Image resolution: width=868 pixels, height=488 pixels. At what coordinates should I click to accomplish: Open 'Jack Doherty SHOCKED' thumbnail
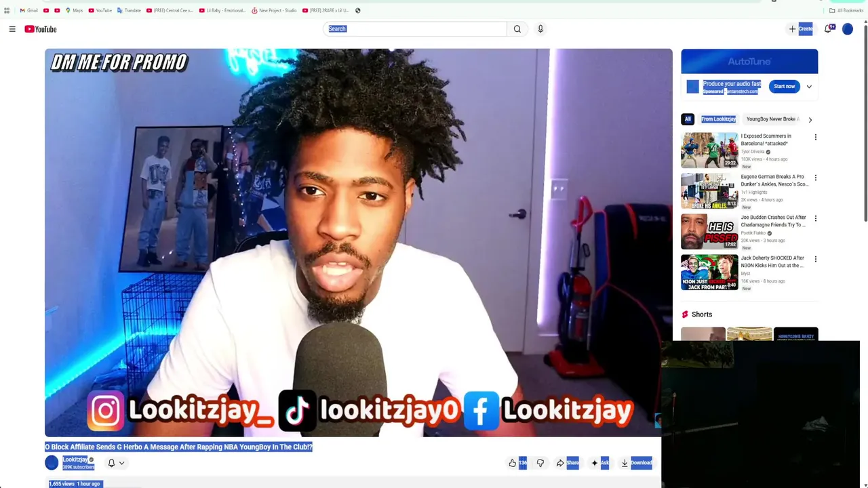709,272
